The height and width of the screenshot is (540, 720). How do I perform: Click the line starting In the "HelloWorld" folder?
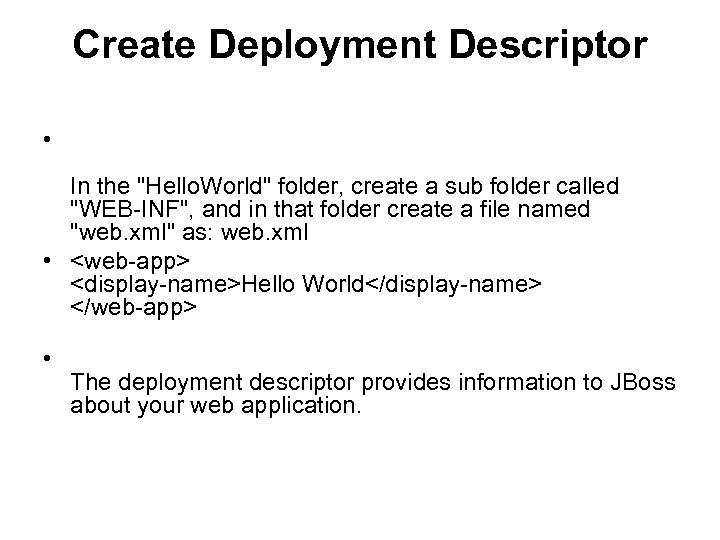coord(345,186)
